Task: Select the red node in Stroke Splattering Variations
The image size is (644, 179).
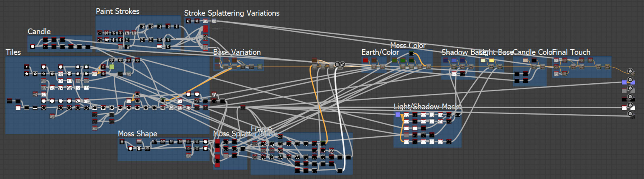Action: [x=205, y=29]
